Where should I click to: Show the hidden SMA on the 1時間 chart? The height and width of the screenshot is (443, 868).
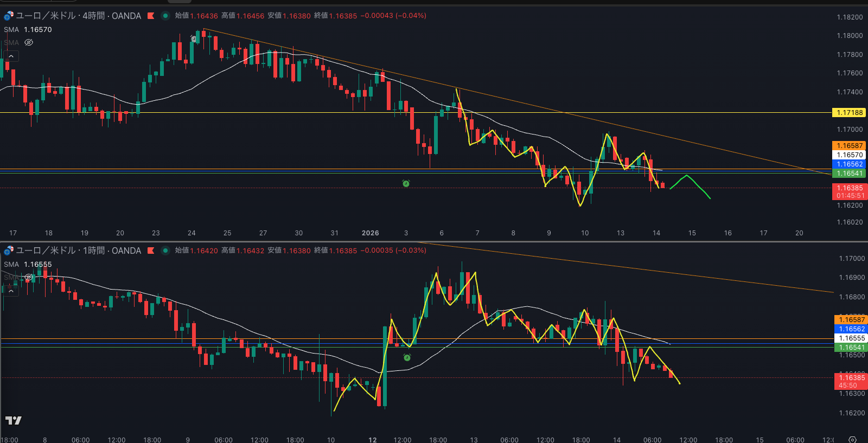pos(29,277)
